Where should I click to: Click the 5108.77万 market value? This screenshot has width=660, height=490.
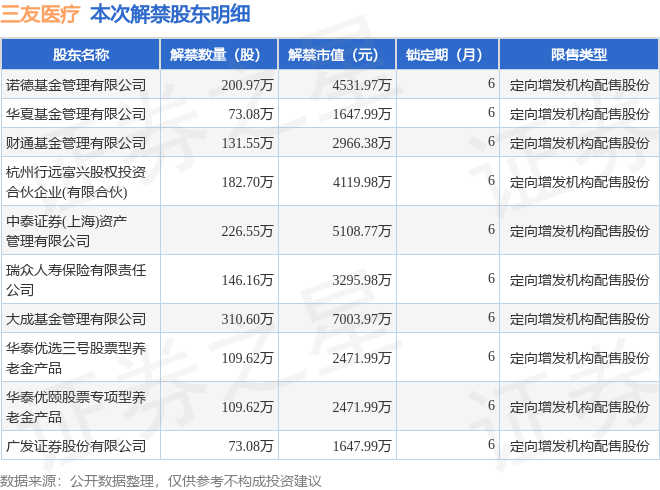(x=362, y=231)
